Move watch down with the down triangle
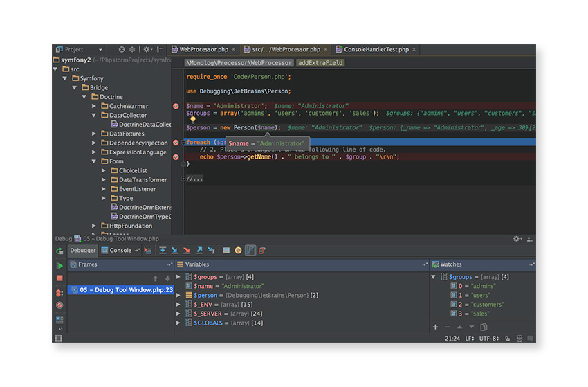588x387 pixels. coord(472,327)
